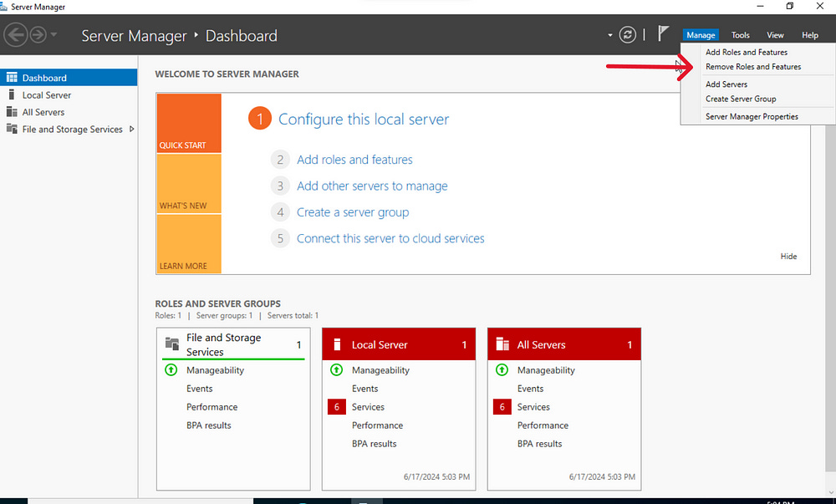Open the dropdown arrow beside Refresh

610,36
